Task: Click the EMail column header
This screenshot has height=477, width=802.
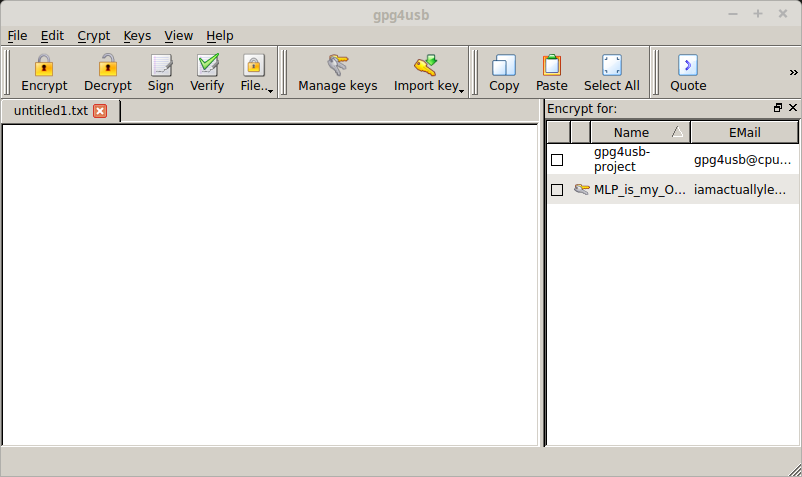Action: (x=744, y=132)
